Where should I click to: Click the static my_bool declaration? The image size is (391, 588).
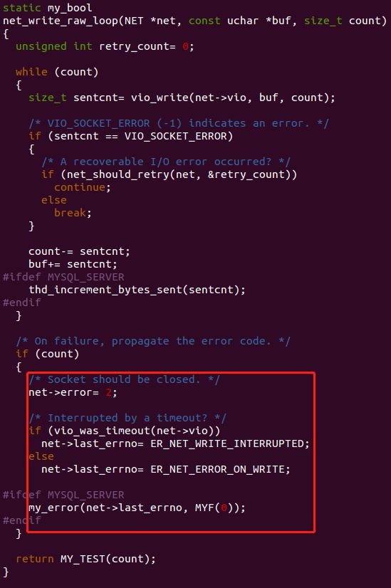click(x=47, y=8)
